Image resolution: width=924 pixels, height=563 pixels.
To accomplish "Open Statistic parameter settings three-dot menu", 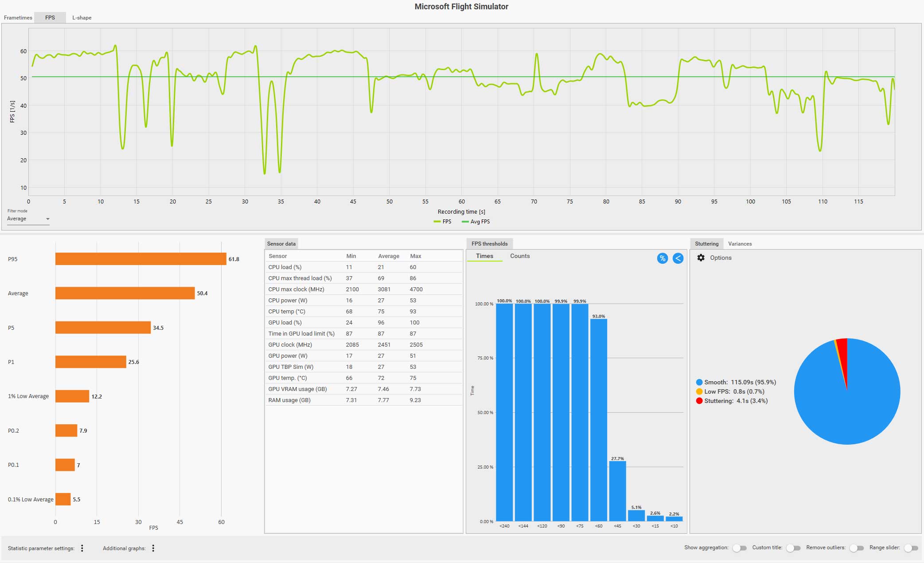I will click(x=82, y=548).
